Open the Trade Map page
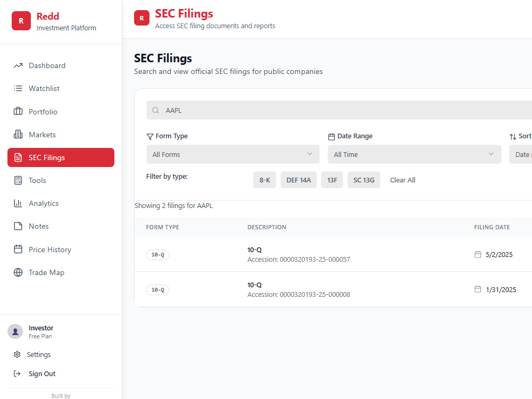The height and width of the screenshot is (399, 532). (x=61, y=272)
